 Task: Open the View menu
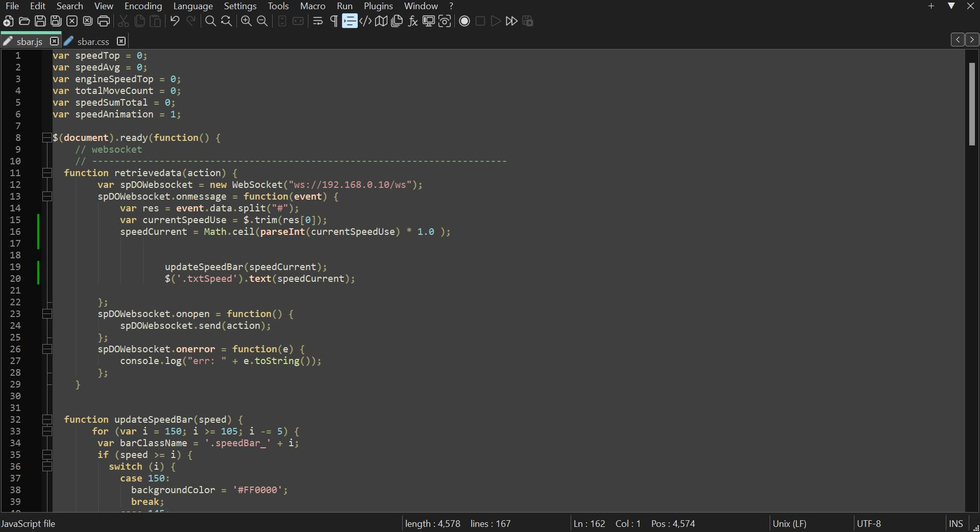coord(104,6)
